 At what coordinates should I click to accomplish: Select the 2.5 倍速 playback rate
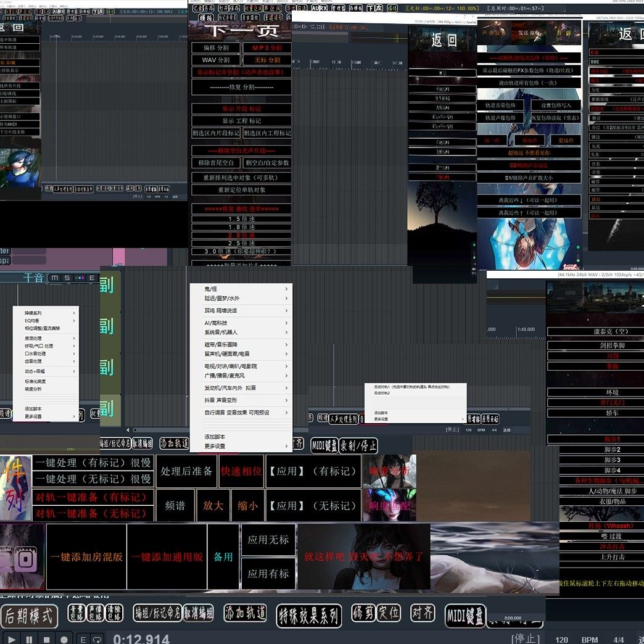pos(242,243)
